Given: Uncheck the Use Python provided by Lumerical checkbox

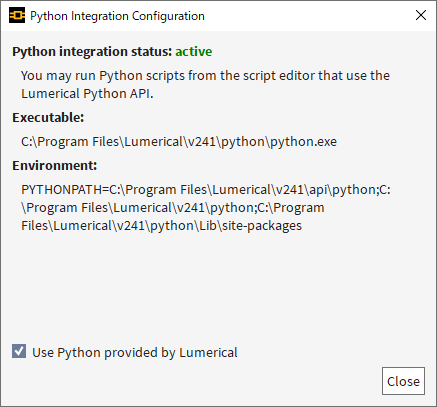Looking at the screenshot, I should (19, 351).
